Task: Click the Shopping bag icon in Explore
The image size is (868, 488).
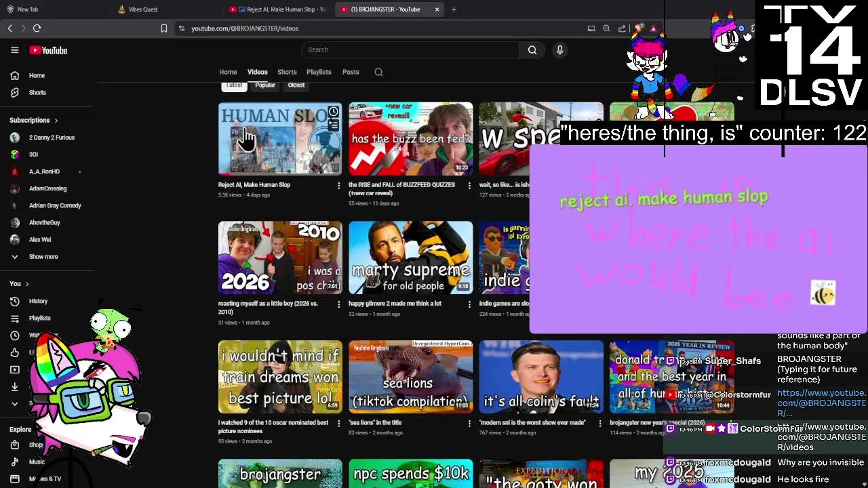Action: [x=15, y=445]
